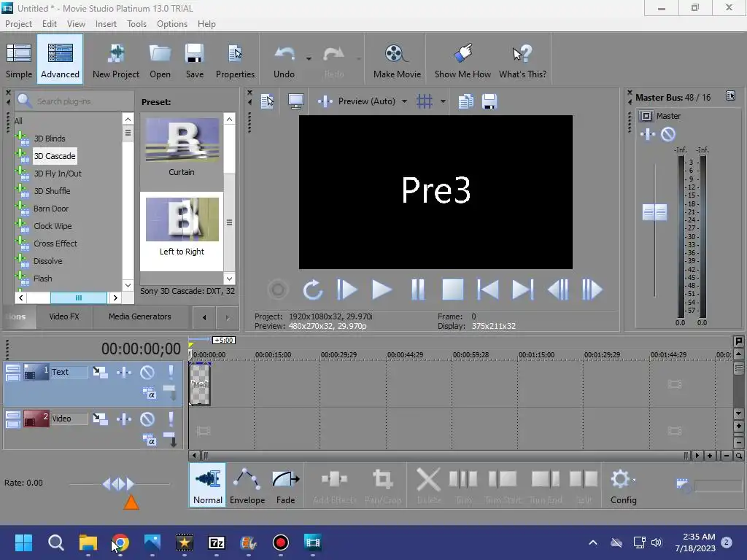Make compositing child on Text track
The height and width of the screenshot is (560, 747).
[x=170, y=393]
